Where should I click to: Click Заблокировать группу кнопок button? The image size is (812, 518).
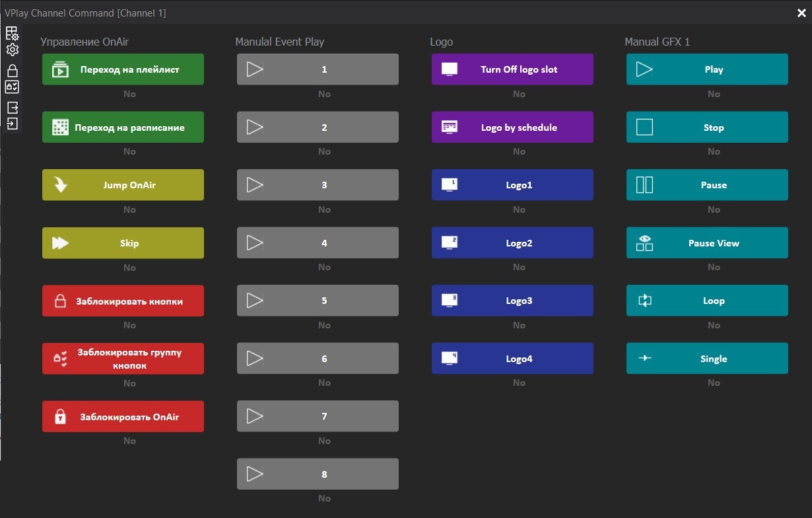pos(123,359)
